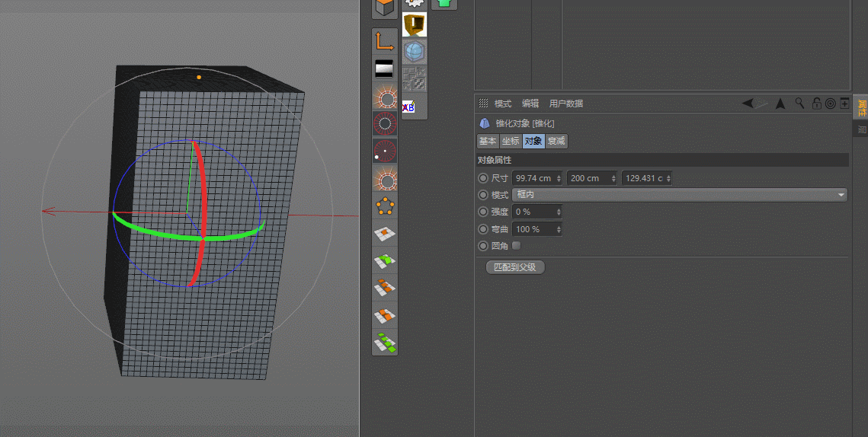The width and height of the screenshot is (868, 437).
Task: Click stepper arrows of 200 cm field
Action: tap(613, 178)
